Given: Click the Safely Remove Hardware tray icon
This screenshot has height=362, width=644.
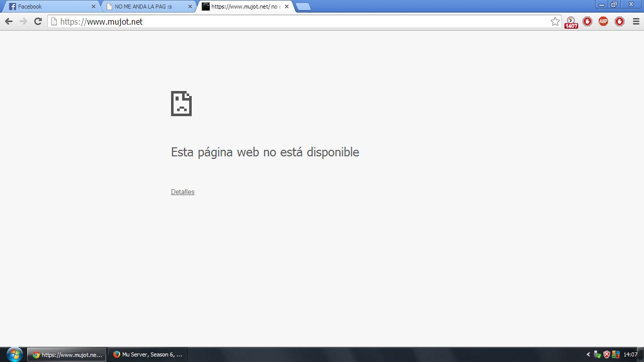Looking at the screenshot, I should coord(597,354).
